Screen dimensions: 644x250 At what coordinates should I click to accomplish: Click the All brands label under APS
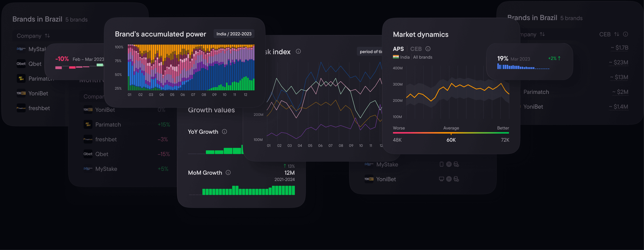422,57
